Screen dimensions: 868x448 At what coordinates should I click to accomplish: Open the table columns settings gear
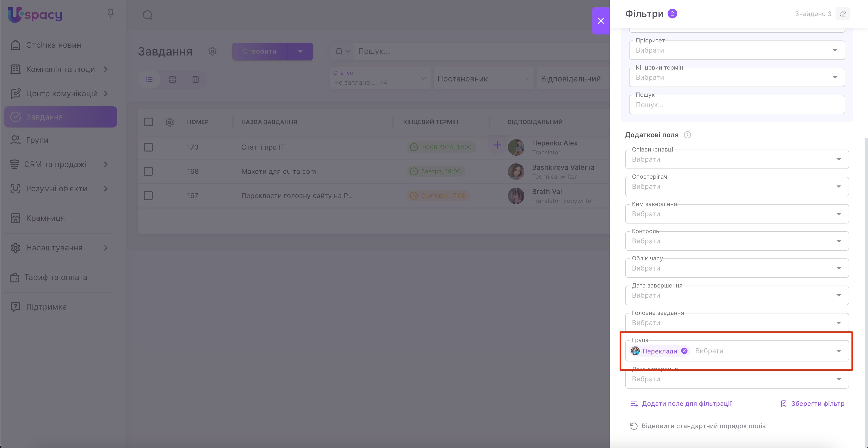(x=169, y=122)
